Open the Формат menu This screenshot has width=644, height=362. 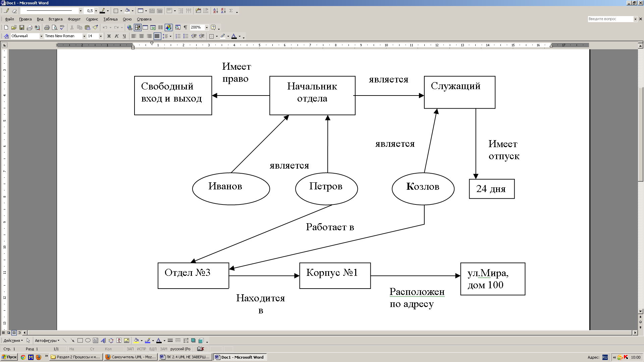(74, 19)
